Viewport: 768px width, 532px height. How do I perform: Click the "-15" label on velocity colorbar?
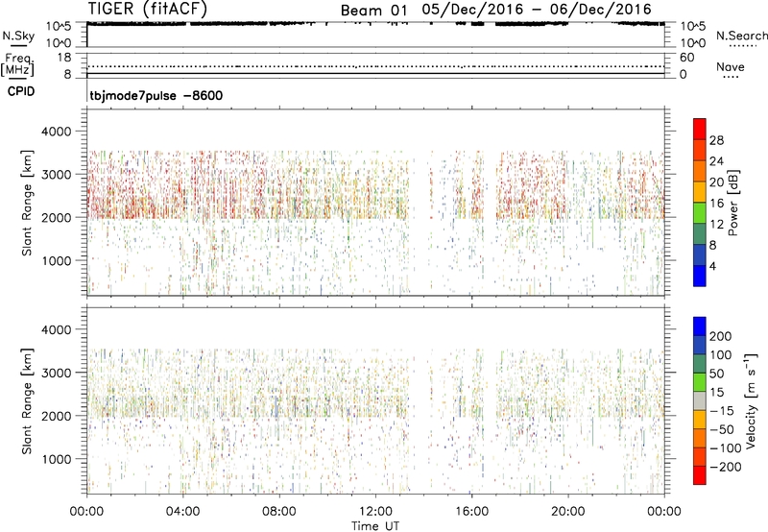pyautogui.click(x=722, y=411)
